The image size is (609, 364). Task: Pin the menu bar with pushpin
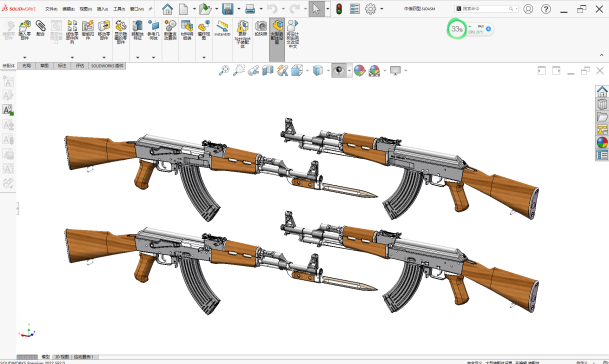pyautogui.click(x=150, y=9)
